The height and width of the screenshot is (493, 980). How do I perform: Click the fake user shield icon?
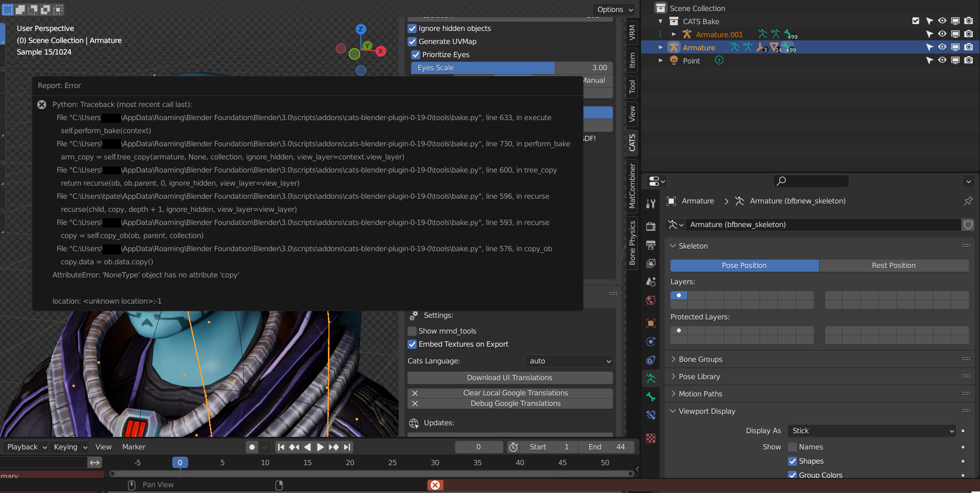968,224
